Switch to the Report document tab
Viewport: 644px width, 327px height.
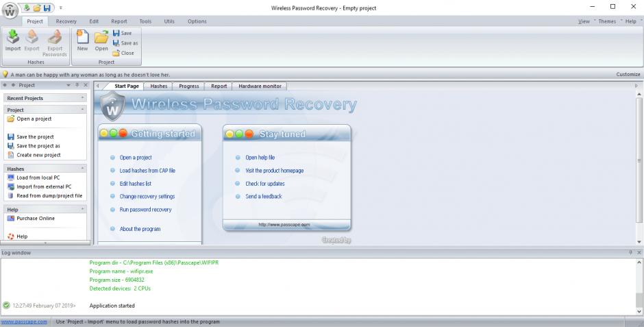coord(219,86)
